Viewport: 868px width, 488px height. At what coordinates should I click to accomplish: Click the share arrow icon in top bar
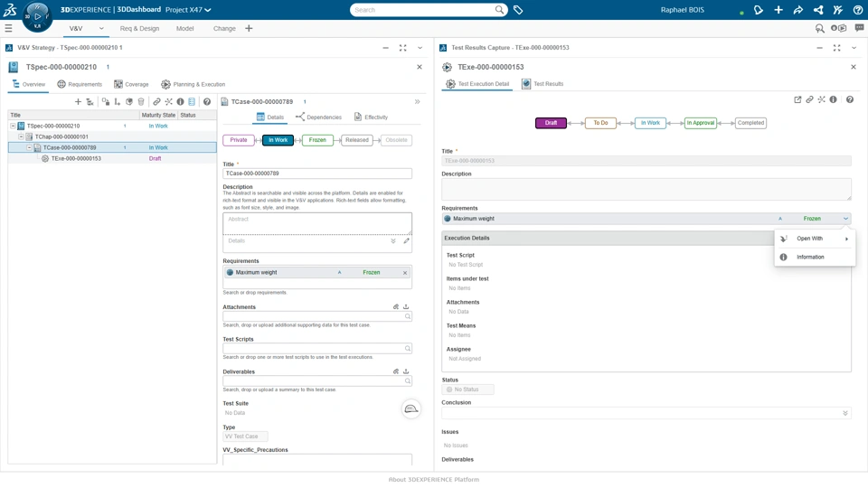click(x=798, y=10)
